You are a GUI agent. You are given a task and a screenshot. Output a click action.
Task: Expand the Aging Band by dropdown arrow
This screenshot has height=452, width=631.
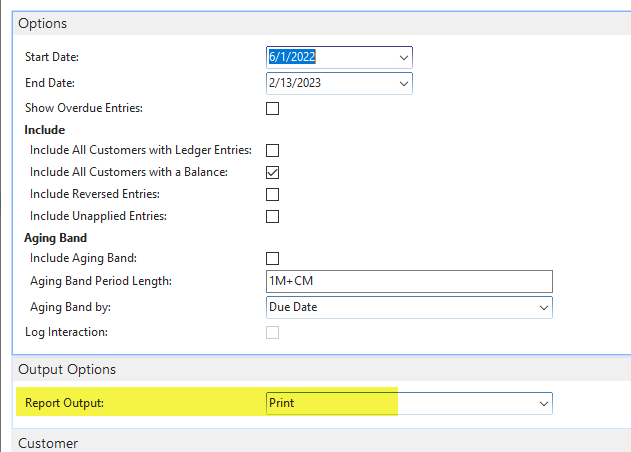(x=543, y=307)
